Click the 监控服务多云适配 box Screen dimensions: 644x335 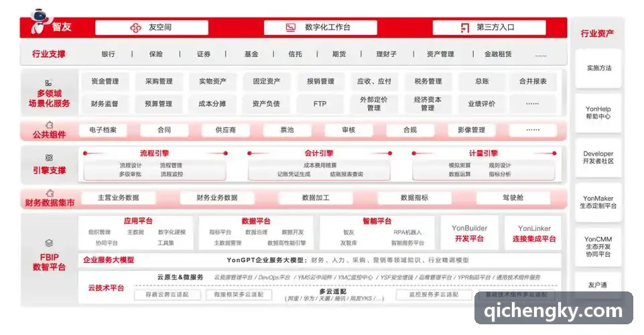(x=434, y=294)
